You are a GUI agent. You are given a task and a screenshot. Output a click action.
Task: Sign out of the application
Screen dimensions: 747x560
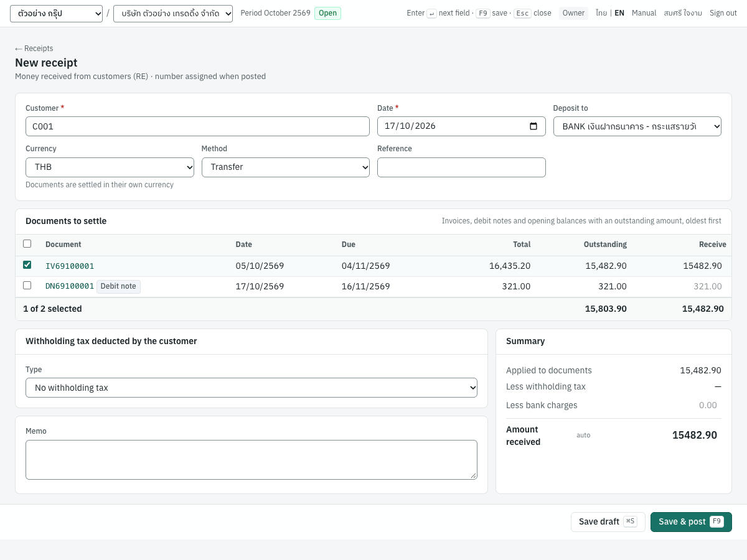coord(723,13)
